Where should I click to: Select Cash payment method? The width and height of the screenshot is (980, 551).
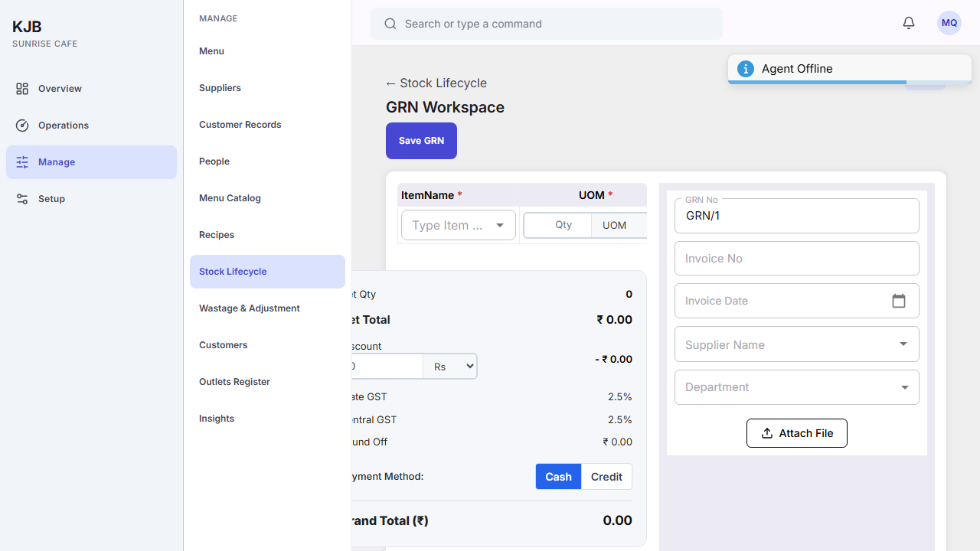pyautogui.click(x=558, y=476)
